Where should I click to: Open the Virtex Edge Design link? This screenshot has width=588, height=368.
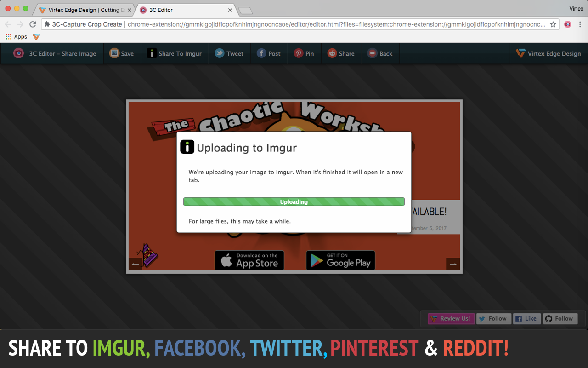click(x=548, y=53)
